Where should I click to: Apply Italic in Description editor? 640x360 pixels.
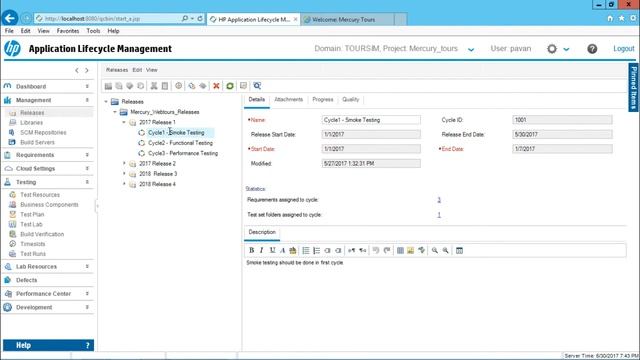[x=262, y=250]
